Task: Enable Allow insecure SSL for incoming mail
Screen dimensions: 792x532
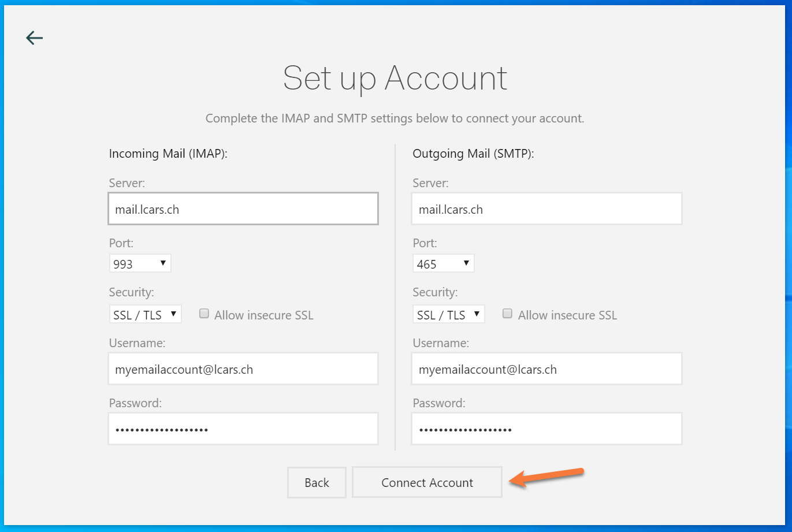Action: (204, 314)
